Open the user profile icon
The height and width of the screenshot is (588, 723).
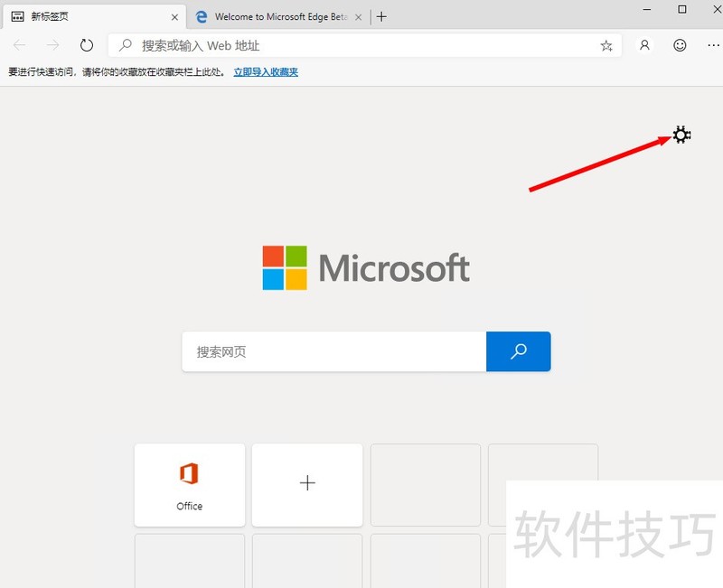click(x=644, y=45)
